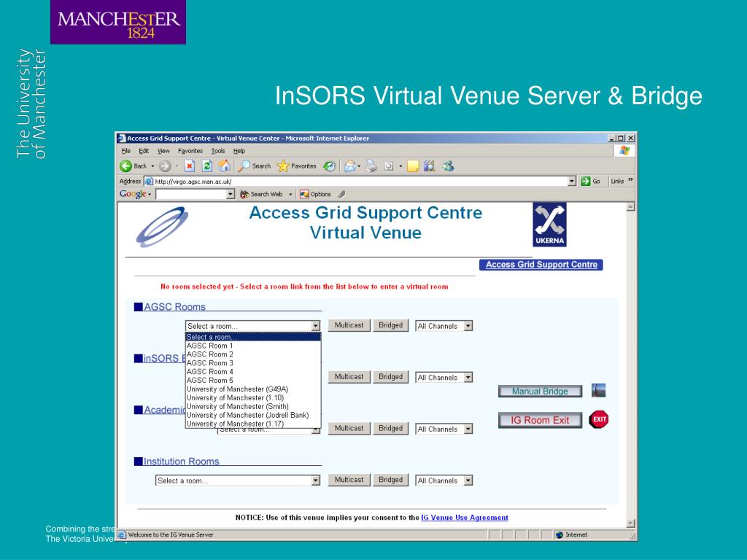Click the small image beside Manual Bridge
The image size is (747, 560).
click(x=598, y=390)
